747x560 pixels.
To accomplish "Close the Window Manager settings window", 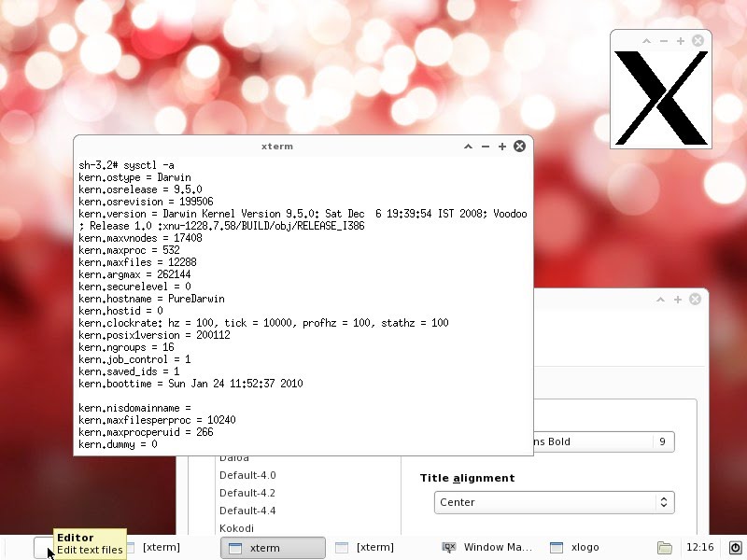I will click(695, 299).
